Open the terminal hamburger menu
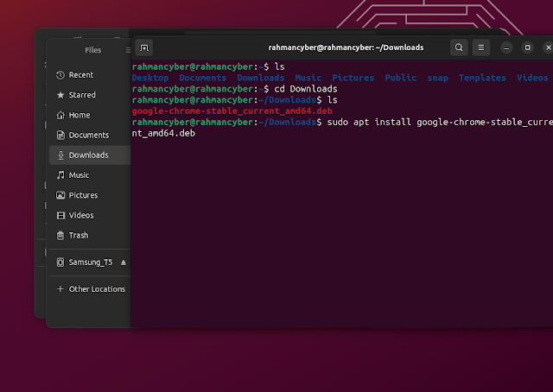This screenshot has height=392, width=553. coord(481,47)
